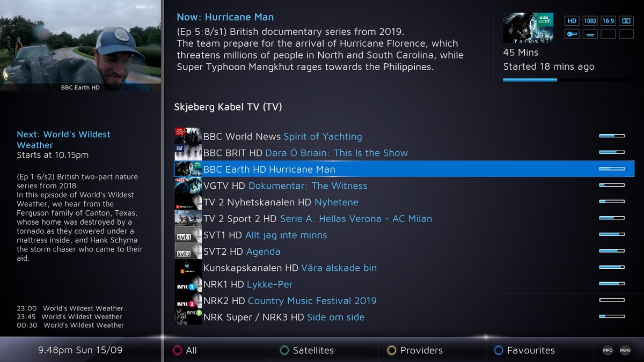Click the INFO round button icon
This screenshot has height=362, width=644.
click(608, 350)
